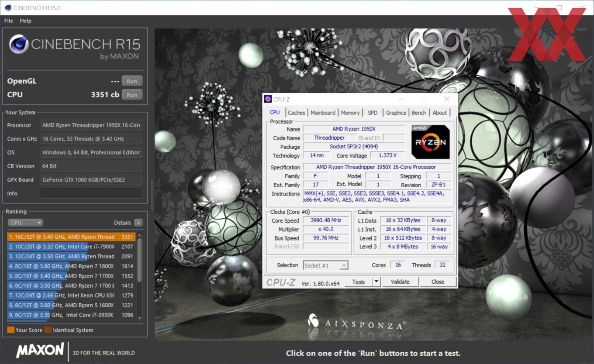Select ranking entry 5 AMD Ryzen 7 1700X
Screen dimensions: 594x364
click(70, 276)
